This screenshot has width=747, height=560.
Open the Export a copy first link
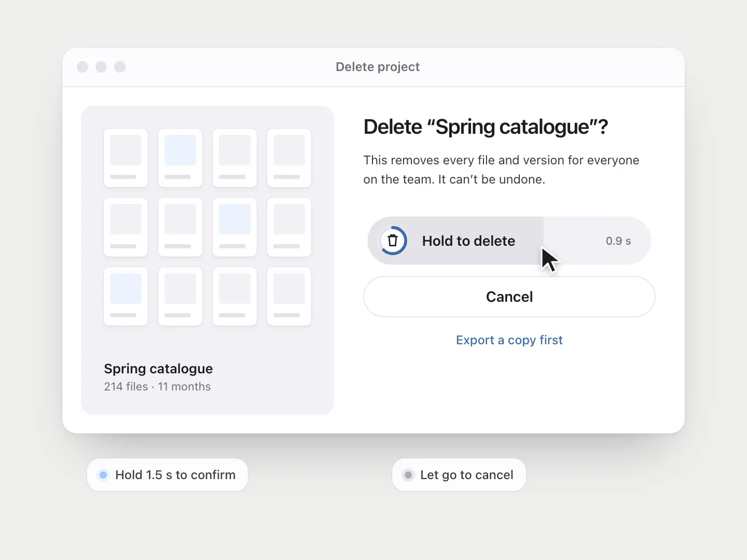pos(509,340)
